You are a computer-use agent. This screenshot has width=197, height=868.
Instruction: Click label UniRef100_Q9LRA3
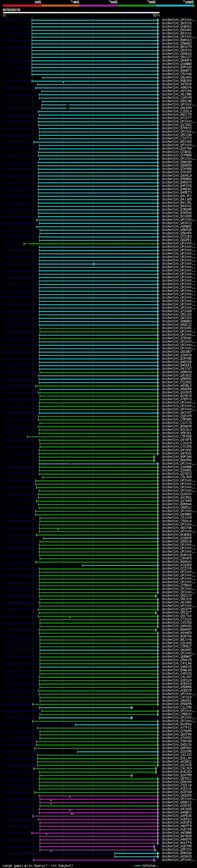tap(177, 78)
